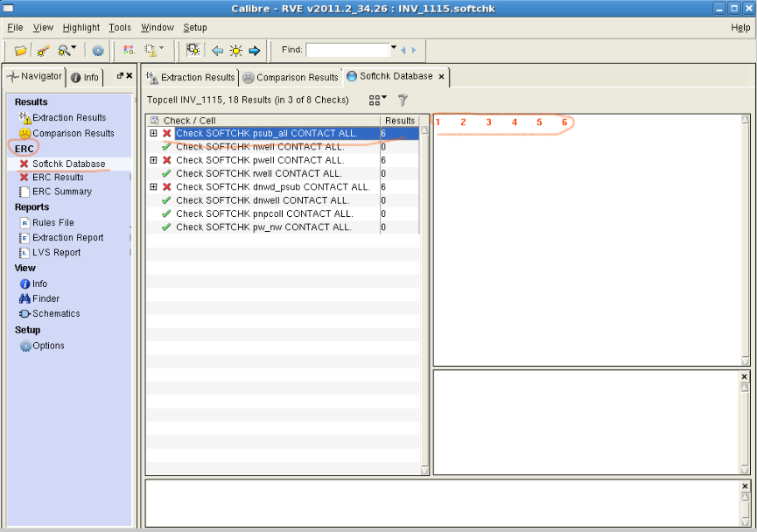This screenshot has height=532, width=757.
Task: Switch to the Extraction Results tab
Action: [191, 77]
